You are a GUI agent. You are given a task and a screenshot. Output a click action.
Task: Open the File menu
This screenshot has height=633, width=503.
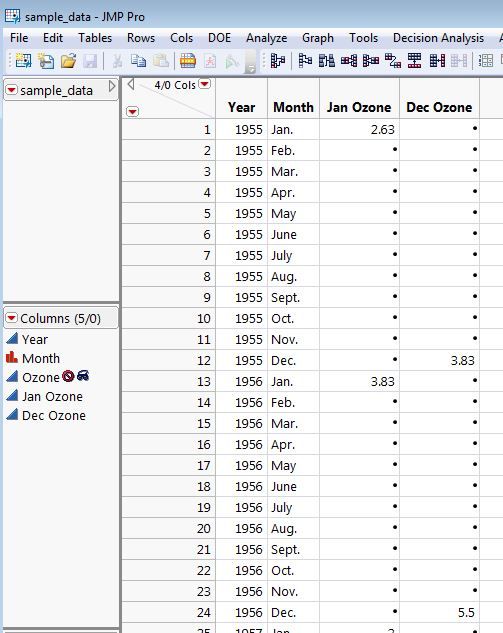point(19,38)
